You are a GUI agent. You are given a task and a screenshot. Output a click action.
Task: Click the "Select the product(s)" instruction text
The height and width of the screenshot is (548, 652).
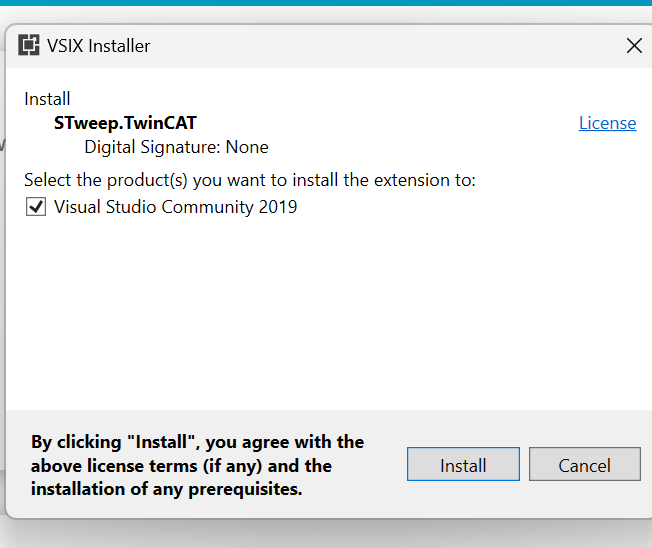point(249,180)
